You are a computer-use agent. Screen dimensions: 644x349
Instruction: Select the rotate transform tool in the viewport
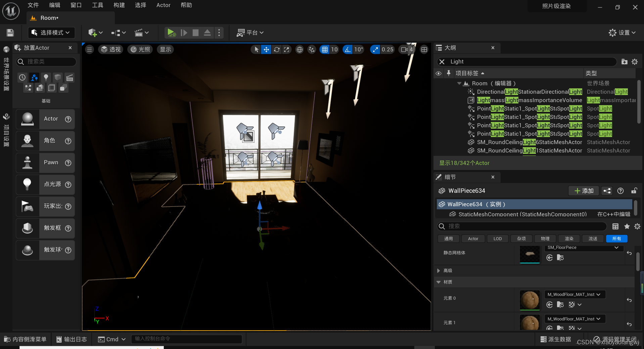277,50
